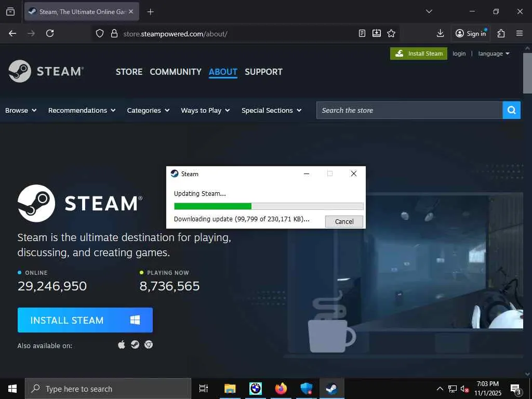Select the Chromebook platform icon
The width and height of the screenshot is (532, 399).
[149, 345]
